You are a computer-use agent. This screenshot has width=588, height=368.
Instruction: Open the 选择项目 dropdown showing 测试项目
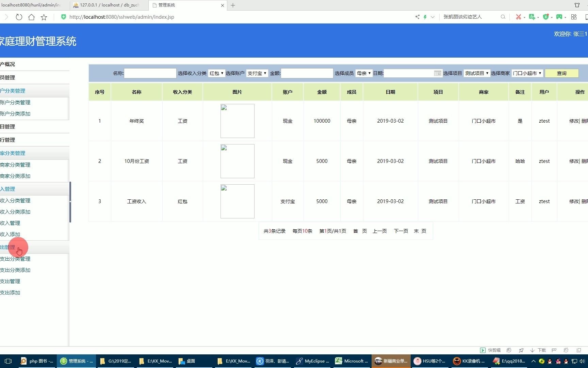click(477, 73)
